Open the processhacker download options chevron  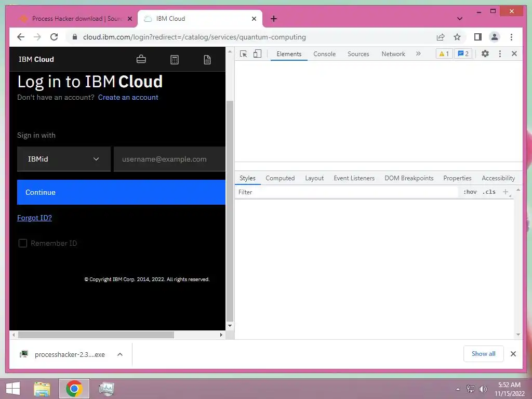point(120,354)
